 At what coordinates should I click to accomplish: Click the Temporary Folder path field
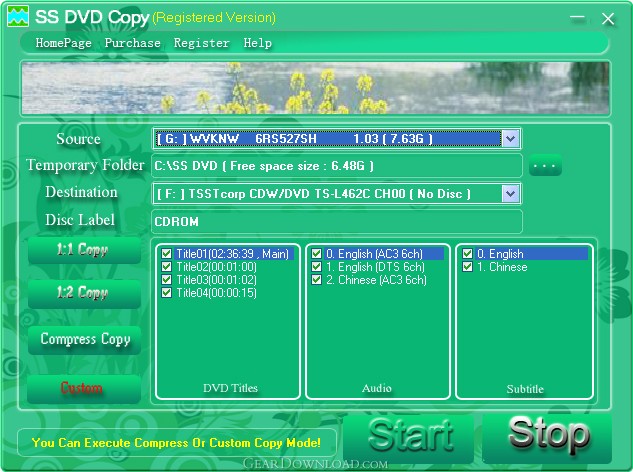coord(337,166)
